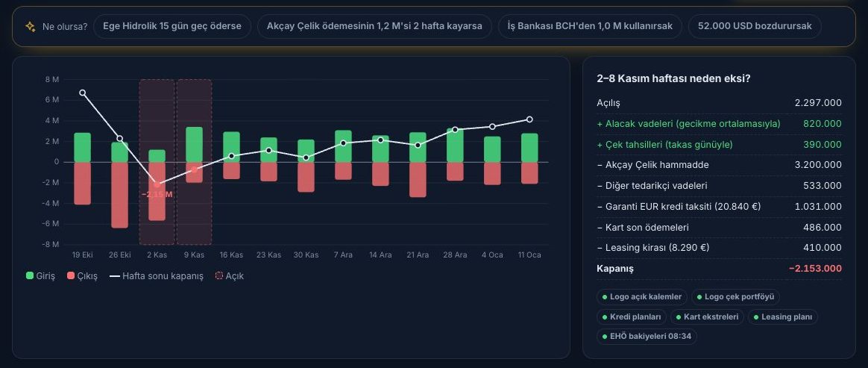
Task: Select the Kapanış value −2.153.000
Action: pos(815,269)
